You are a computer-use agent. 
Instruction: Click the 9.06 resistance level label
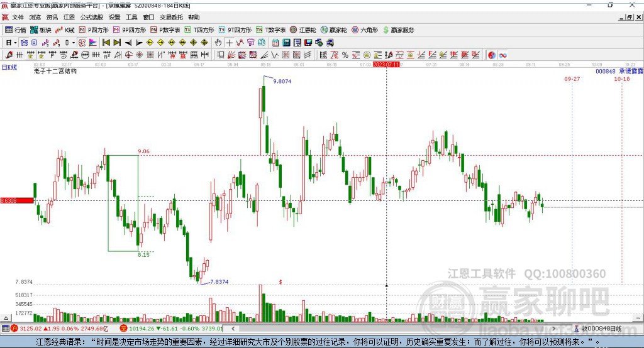pos(144,151)
